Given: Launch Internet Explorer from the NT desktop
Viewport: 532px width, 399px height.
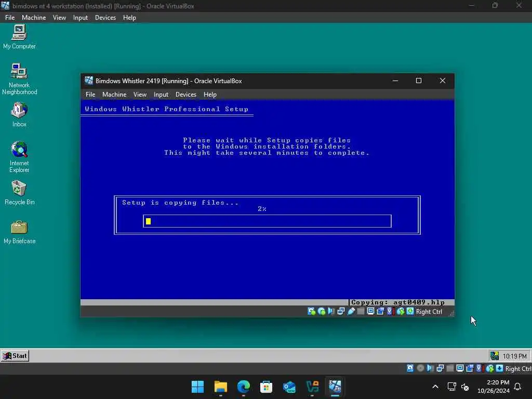Looking at the screenshot, I should pyautogui.click(x=19, y=157).
